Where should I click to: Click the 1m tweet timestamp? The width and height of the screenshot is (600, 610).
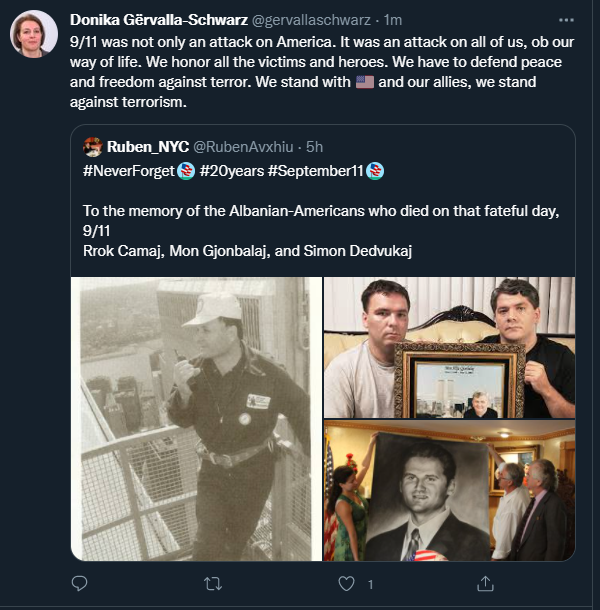coord(393,20)
